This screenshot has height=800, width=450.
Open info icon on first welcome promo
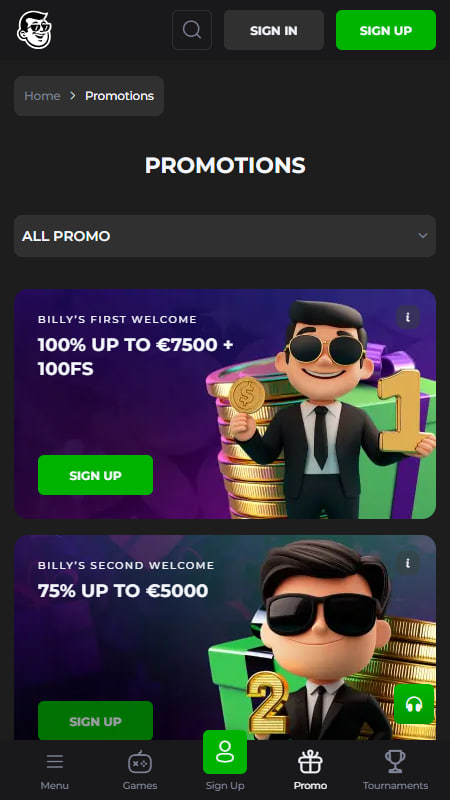408,317
